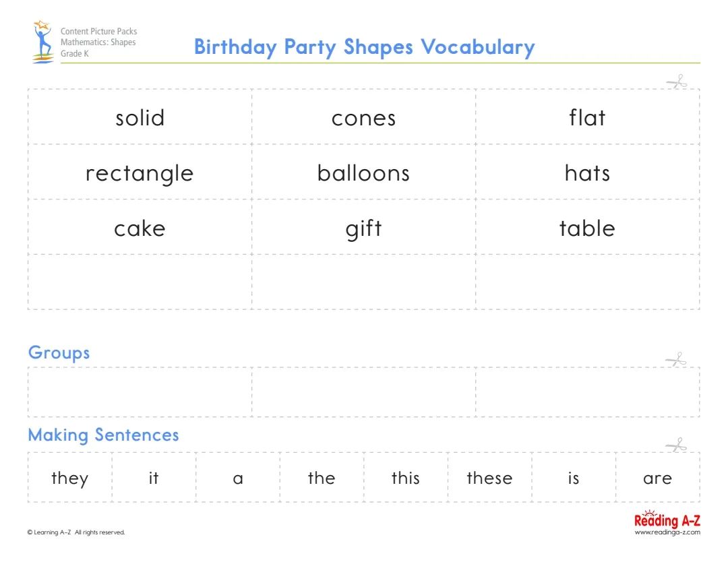Open the www.readinga-z.com link

[x=667, y=532]
